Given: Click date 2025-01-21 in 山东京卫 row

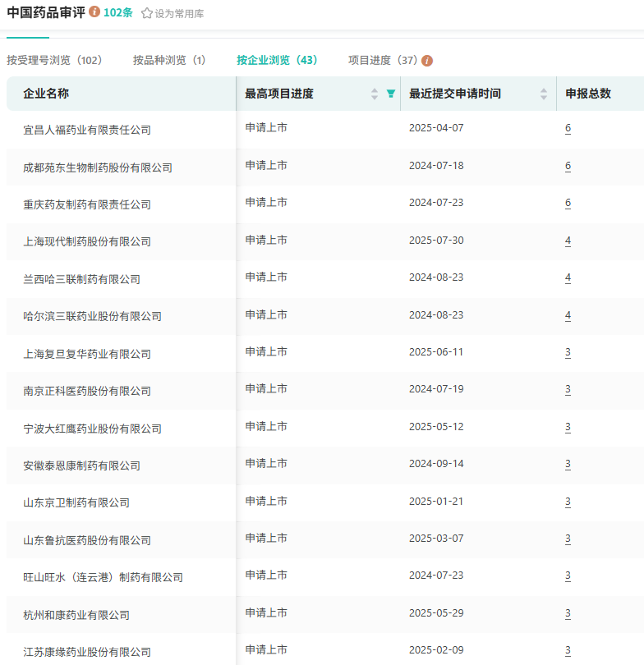Looking at the screenshot, I should pyautogui.click(x=436, y=501).
